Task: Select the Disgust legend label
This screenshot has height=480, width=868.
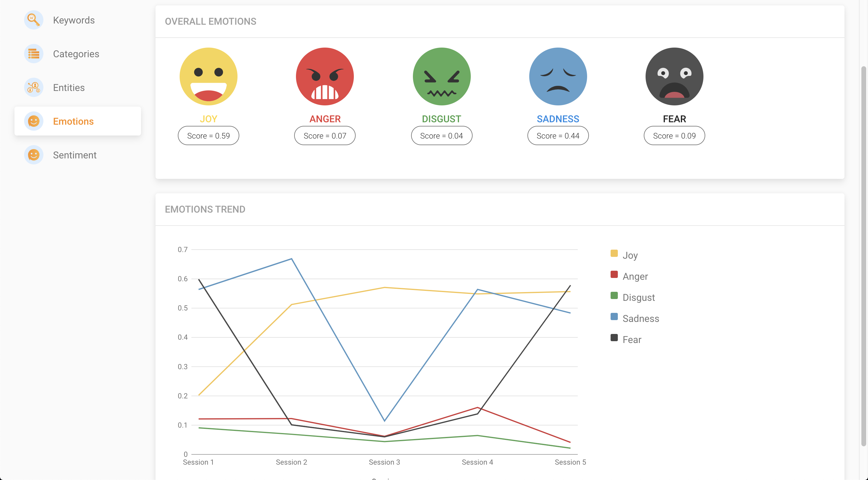Action: point(639,298)
